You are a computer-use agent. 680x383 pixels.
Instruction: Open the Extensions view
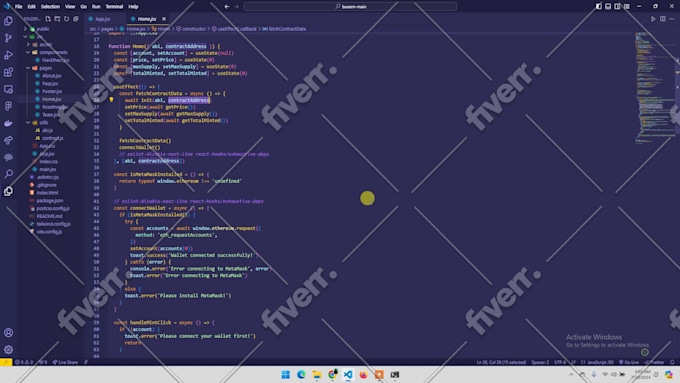coord(8,72)
